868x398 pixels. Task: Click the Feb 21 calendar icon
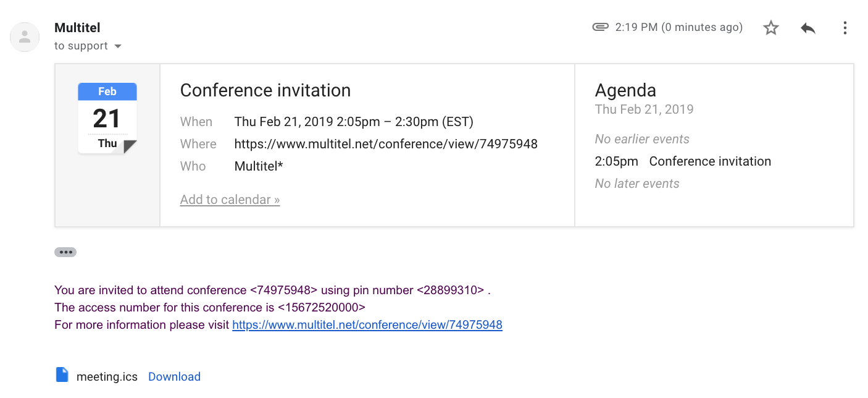(107, 119)
